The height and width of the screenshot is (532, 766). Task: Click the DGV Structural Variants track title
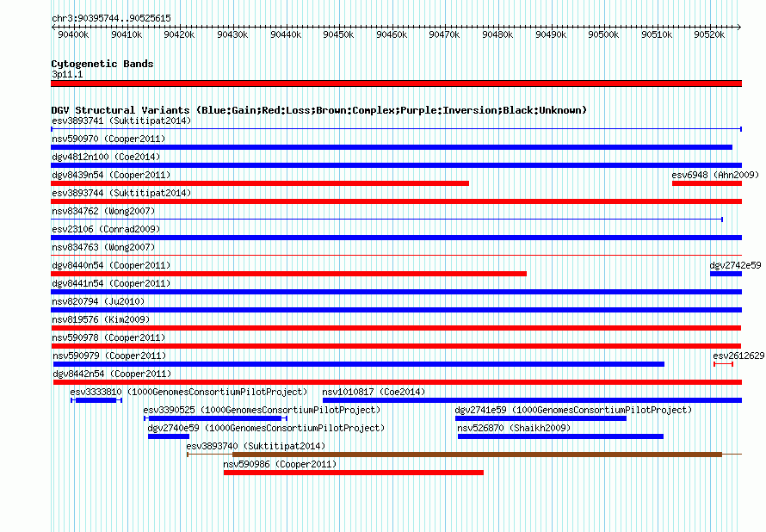click(319, 110)
